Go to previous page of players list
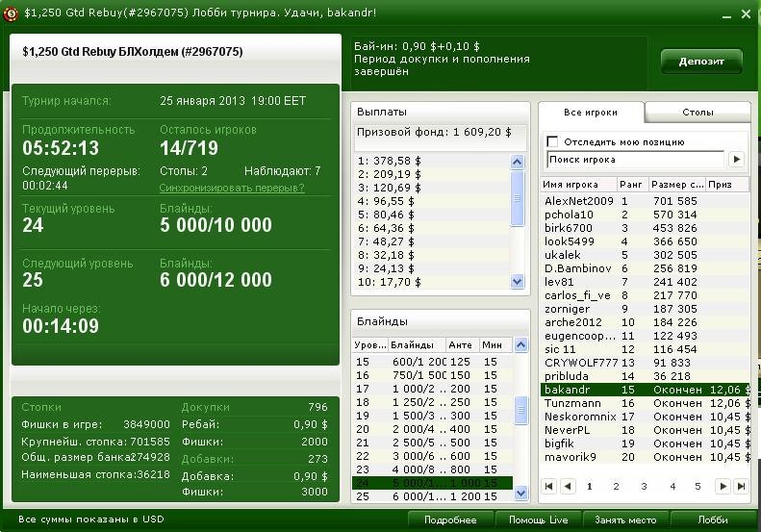 (x=568, y=486)
